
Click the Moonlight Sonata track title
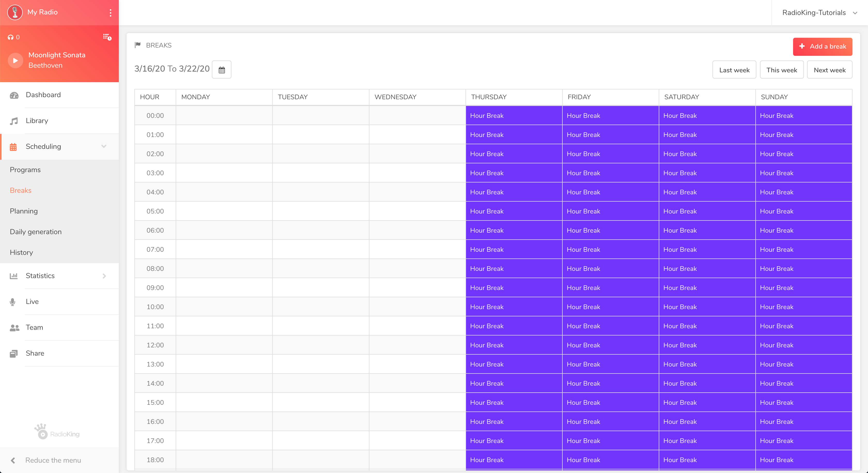point(57,55)
